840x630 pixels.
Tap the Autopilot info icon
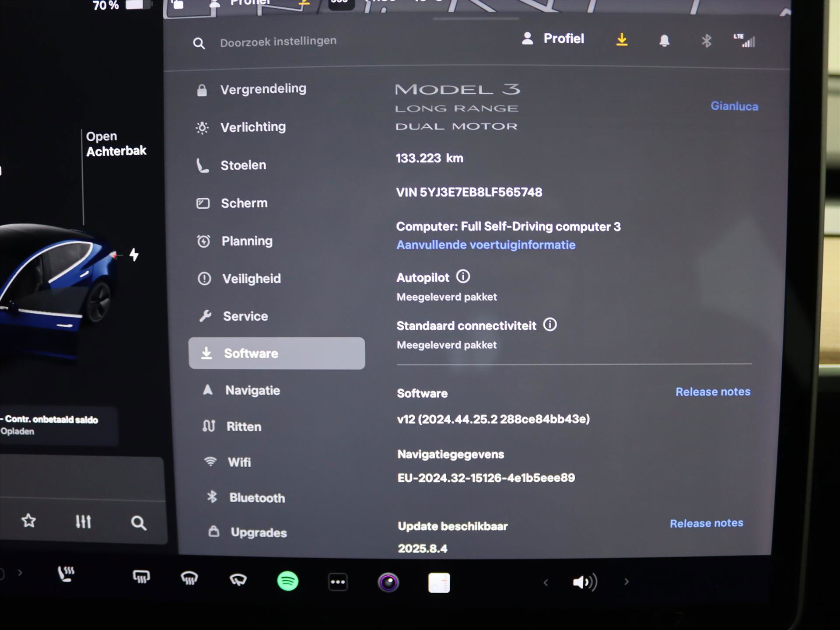point(463,276)
